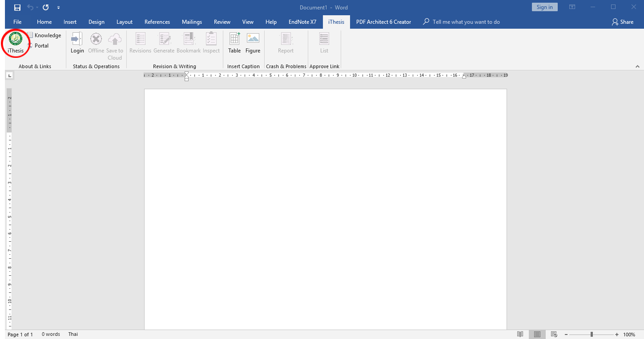This screenshot has height=339, width=644.
Task: Open PDF Architect 6 Creator tab
Action: point(384,22)
